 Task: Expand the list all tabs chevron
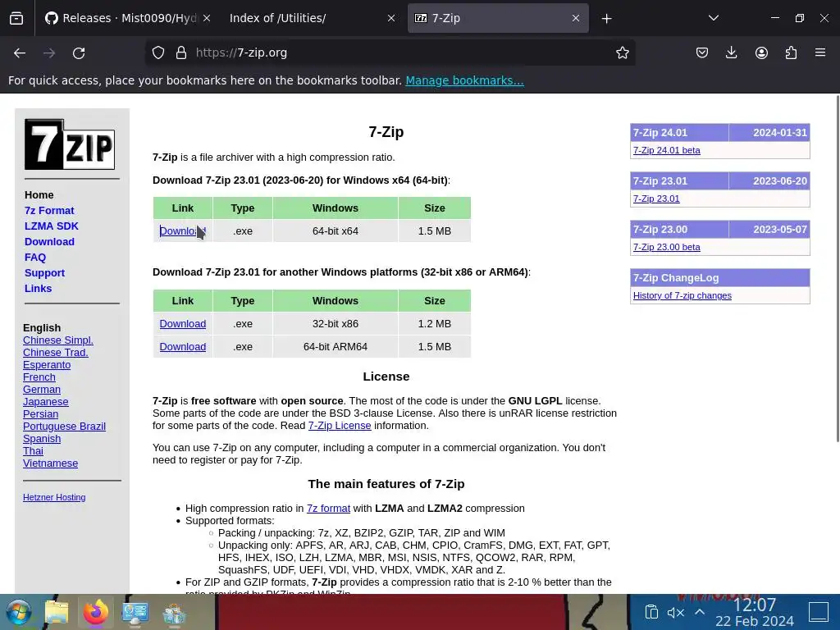coord(713,18)
